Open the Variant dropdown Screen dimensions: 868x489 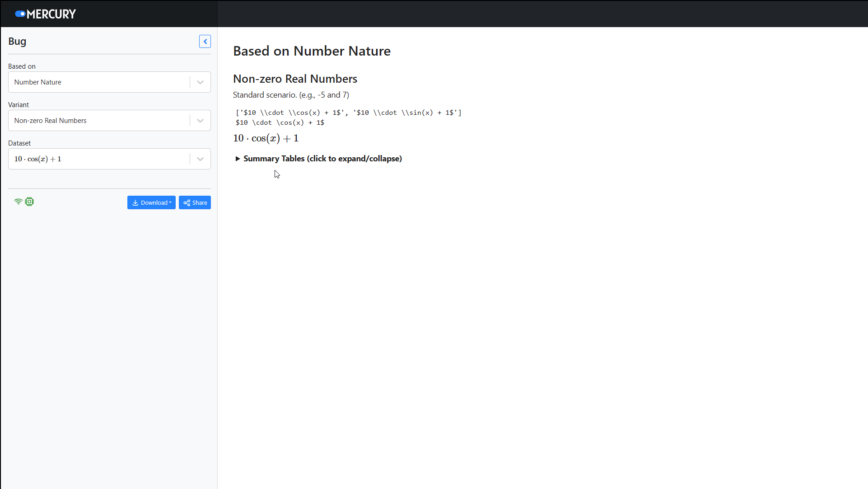200,120
